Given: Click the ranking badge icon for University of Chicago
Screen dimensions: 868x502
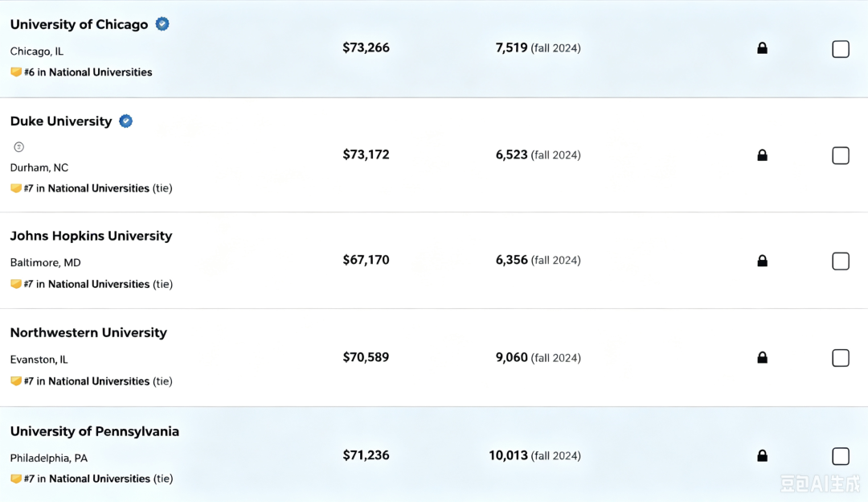Looking at the screenshot, I should click(16, 72).
